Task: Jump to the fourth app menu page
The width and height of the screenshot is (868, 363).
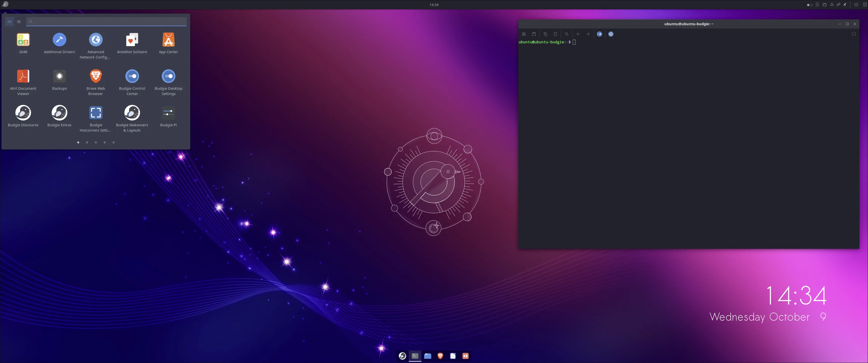Action: (x=104, y=142)
